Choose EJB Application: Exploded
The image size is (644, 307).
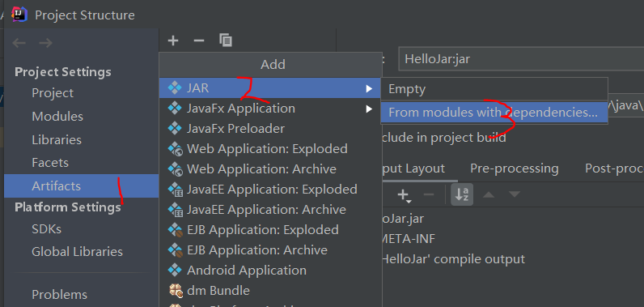point(270,230)
